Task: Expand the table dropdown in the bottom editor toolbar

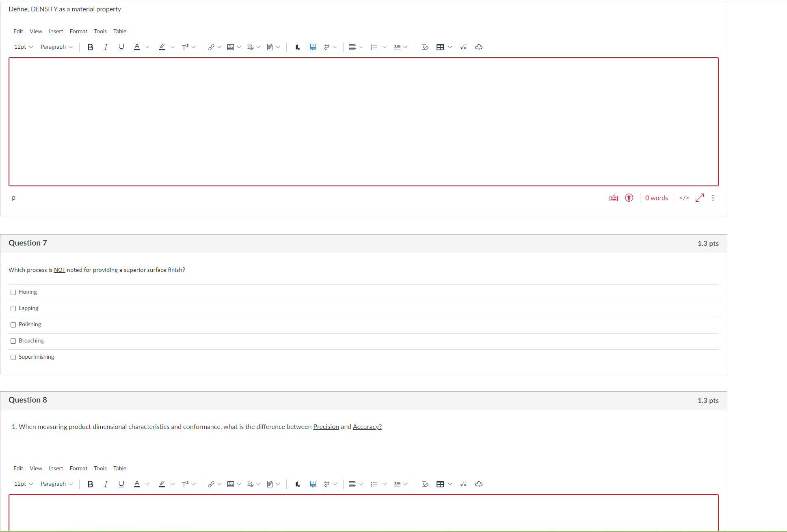Action: coord(450,484)
